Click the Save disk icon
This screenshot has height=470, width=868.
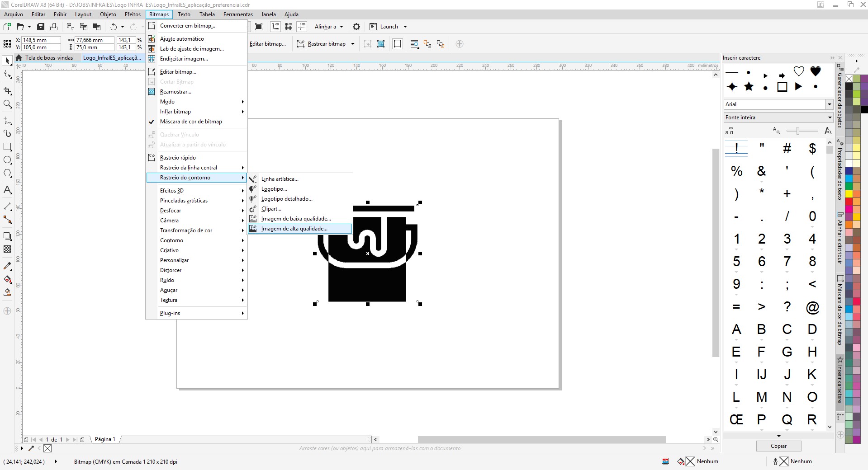click(x=41, y=27)
